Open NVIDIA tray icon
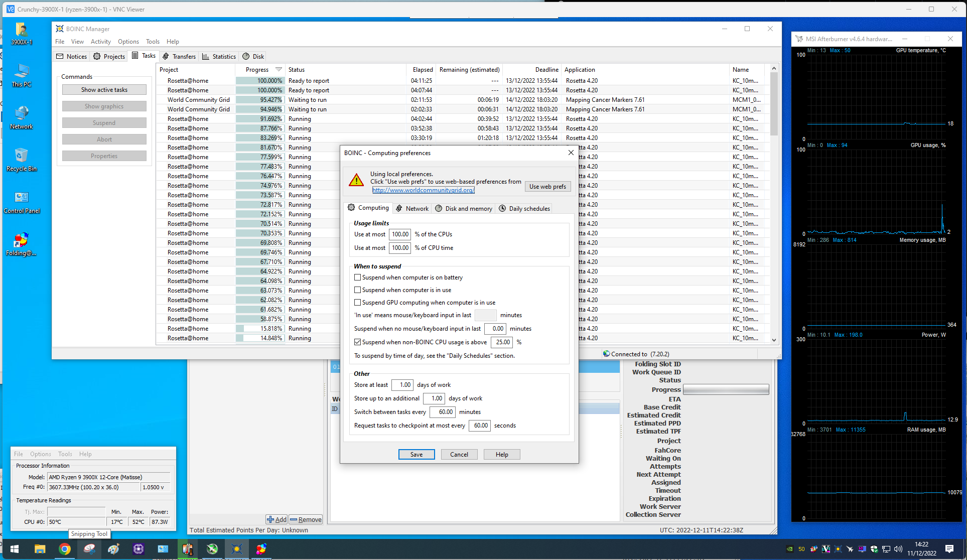The width and height of the screenshot is (967, 560). point(790,549)
